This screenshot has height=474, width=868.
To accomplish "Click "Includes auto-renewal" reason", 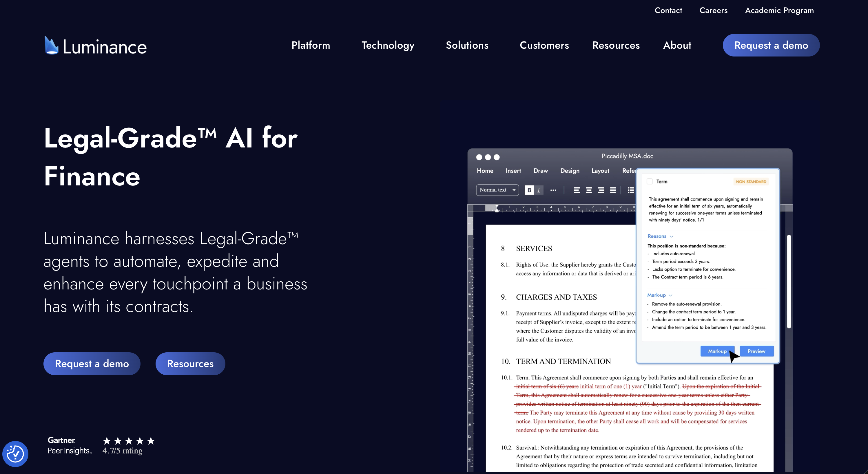I will point(673,254).
